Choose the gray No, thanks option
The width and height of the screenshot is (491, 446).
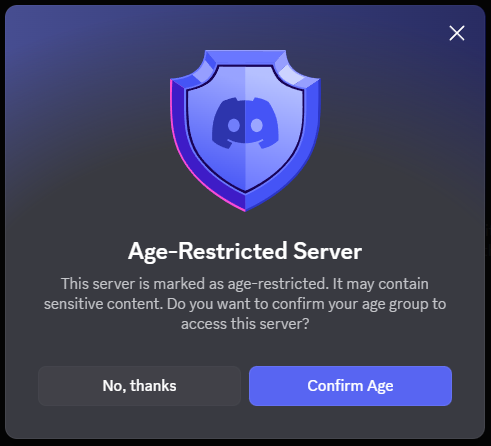tap(139, 386)
